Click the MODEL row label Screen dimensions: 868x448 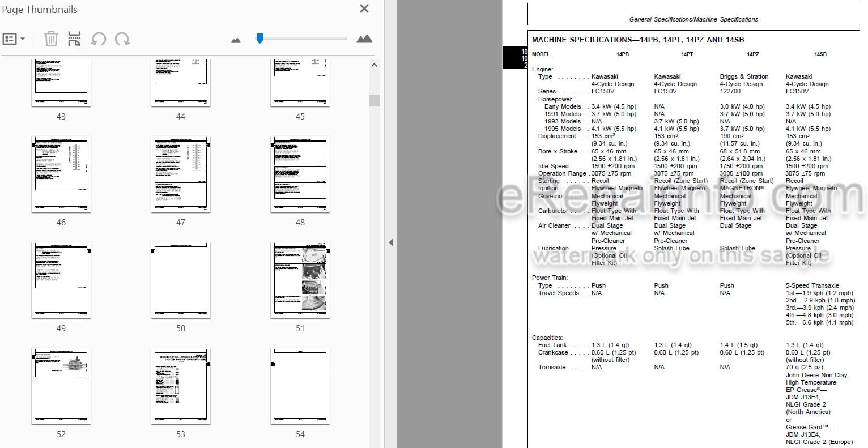click(x=541, y=54)
